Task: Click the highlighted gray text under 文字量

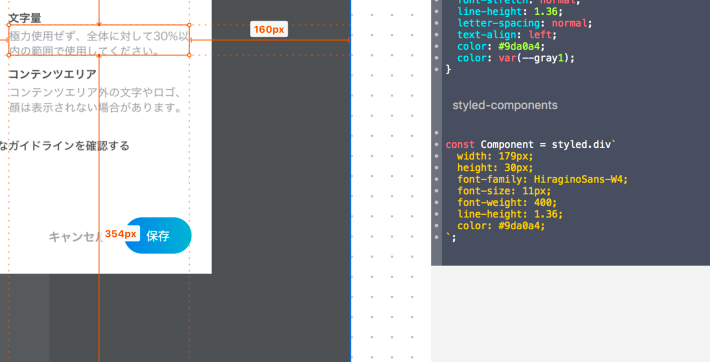Action: (99, 43)
